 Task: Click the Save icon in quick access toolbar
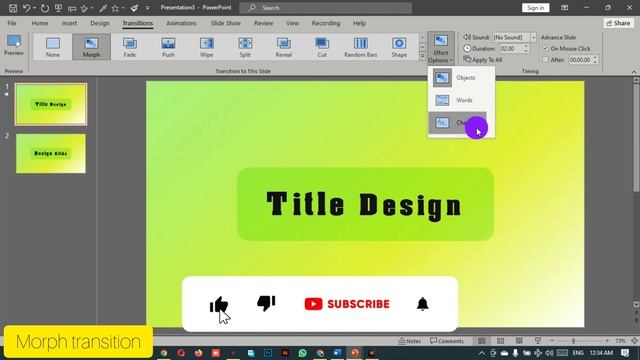click(13, 8)
